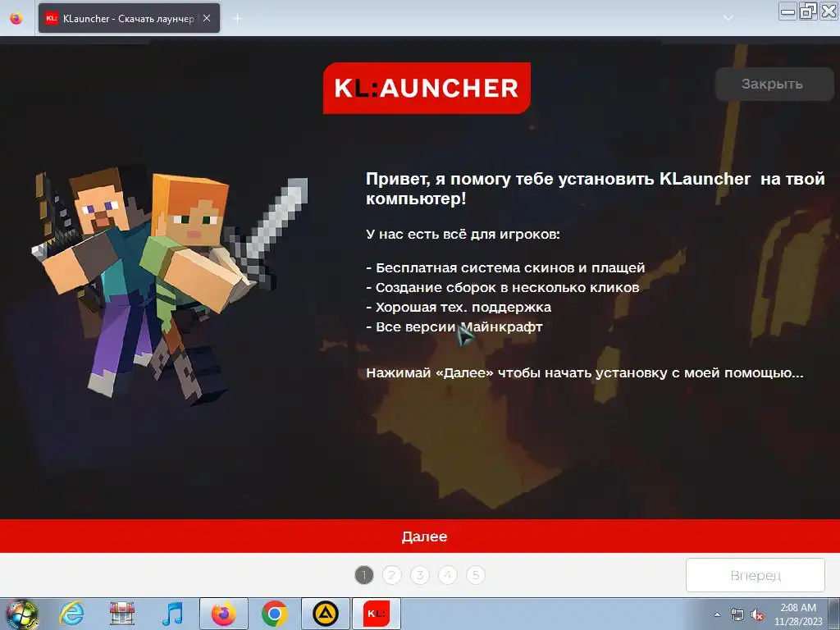Click the KL:AUNCHER logo banner
This screenshot has height=630, width=840.
427,88
